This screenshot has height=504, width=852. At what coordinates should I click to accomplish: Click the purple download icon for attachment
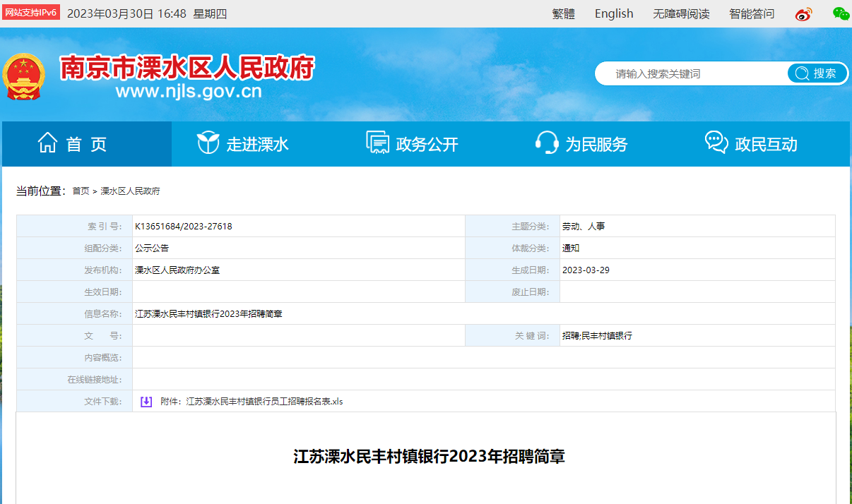[x=146, y=402]
